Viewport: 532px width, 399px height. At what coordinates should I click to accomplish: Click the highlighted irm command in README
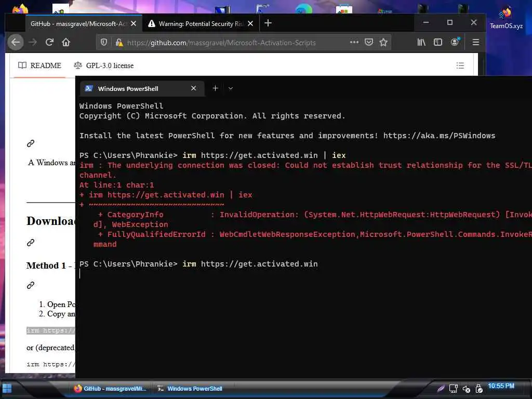point(50,330)
